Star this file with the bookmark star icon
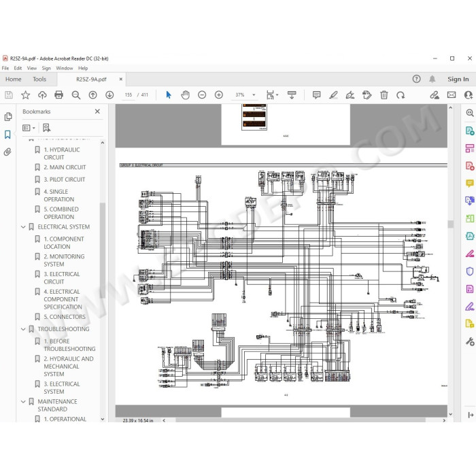This screenshot has width=476, height=476. [x=26, y=95]
